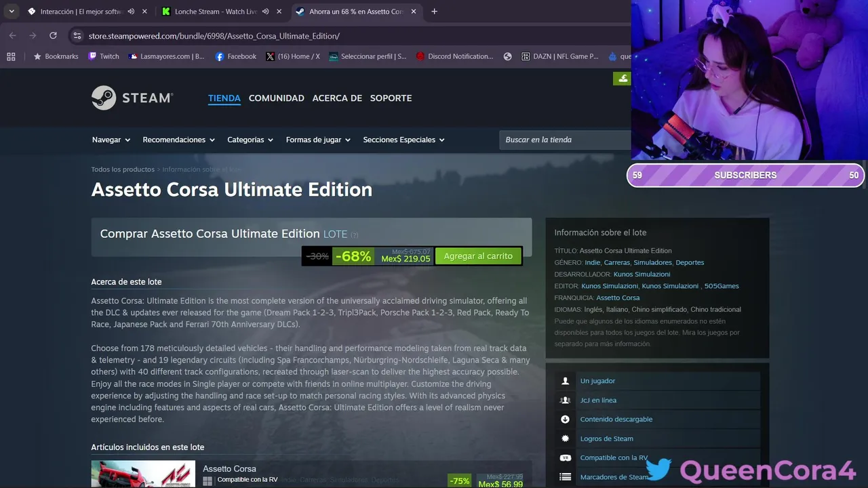Expand the Navegar dropdown
Image resolution: width=868 pixels, height=488 pixels.
(x=111, y=140)
